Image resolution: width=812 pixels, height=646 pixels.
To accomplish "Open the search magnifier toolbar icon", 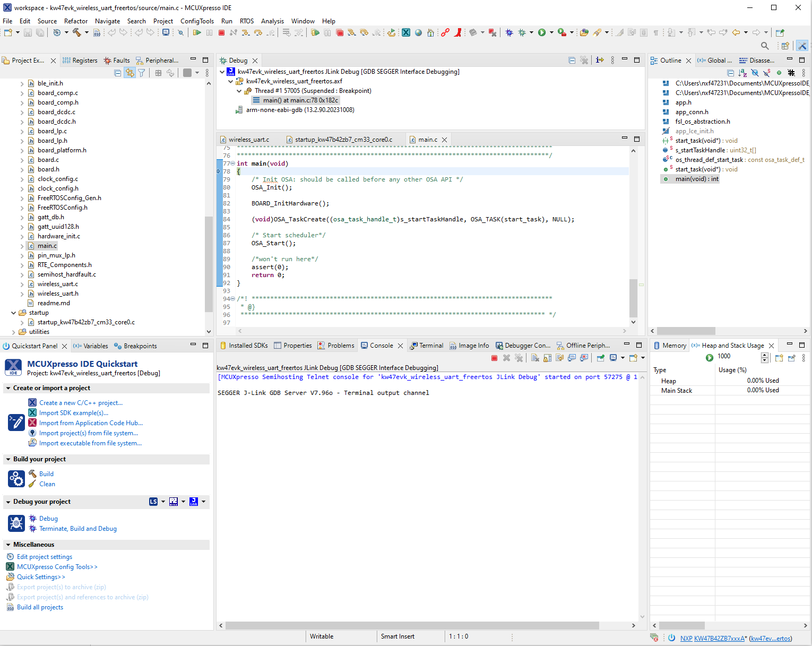I will pos(765,46).
